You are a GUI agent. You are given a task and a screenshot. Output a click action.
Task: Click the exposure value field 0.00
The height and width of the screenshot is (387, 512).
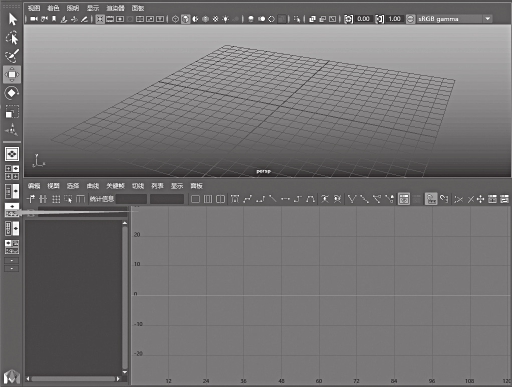coord(363,19)
